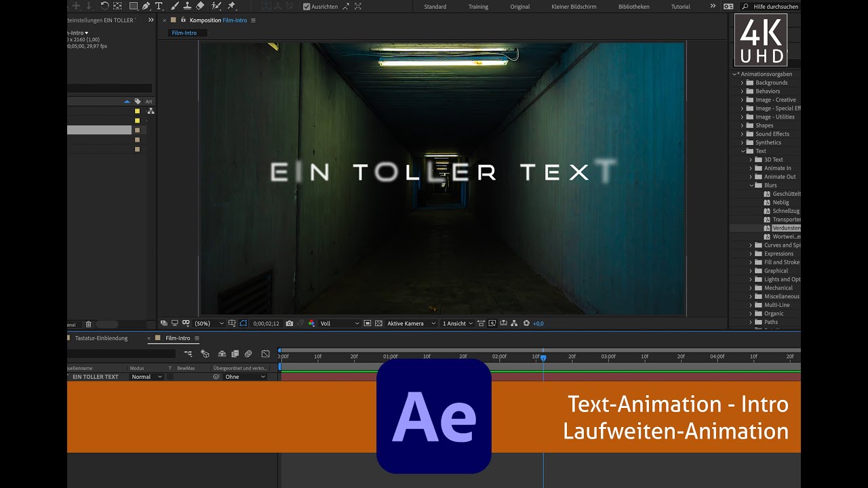Image resolution: width=868 pixels, height=488 pixels.
Task: Select the Rotation tool in the toolbar
Action: tap(104, 6)
